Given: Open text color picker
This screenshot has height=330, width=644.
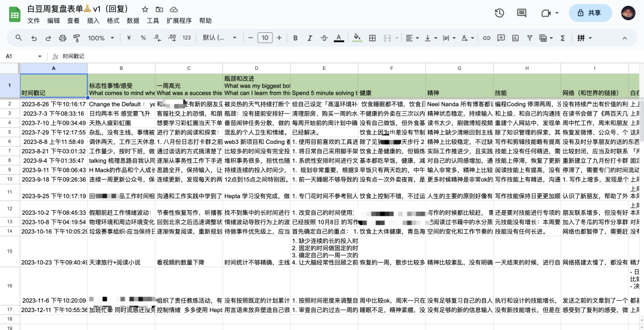Looking at the screenshot, I should point(339,38).
